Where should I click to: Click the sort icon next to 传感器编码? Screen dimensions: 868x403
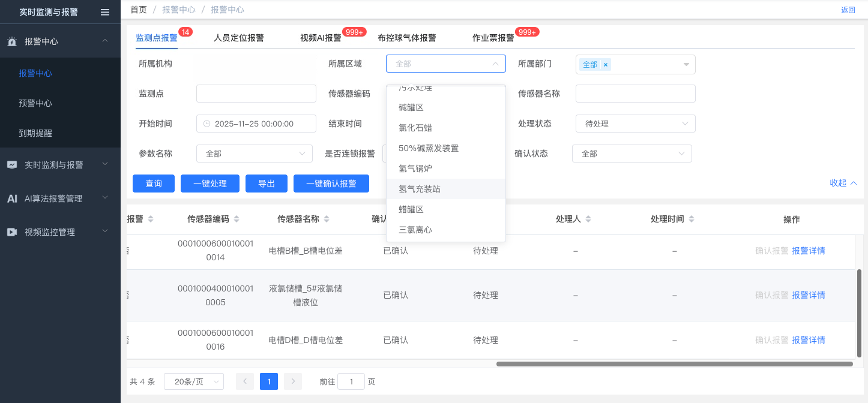coord(237,219)
